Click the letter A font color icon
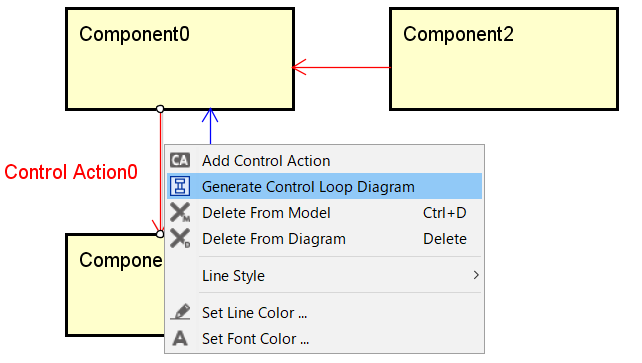The image size is (642, 363). coord(180,338)
